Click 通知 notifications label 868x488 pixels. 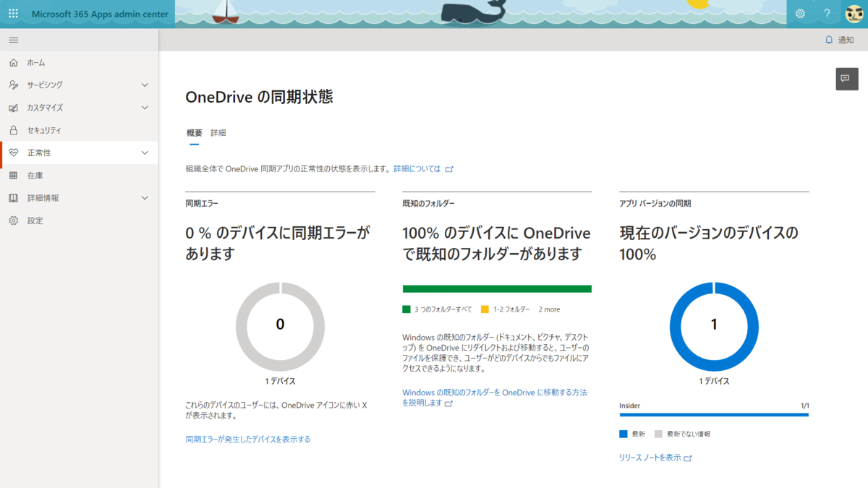point(846,40)
